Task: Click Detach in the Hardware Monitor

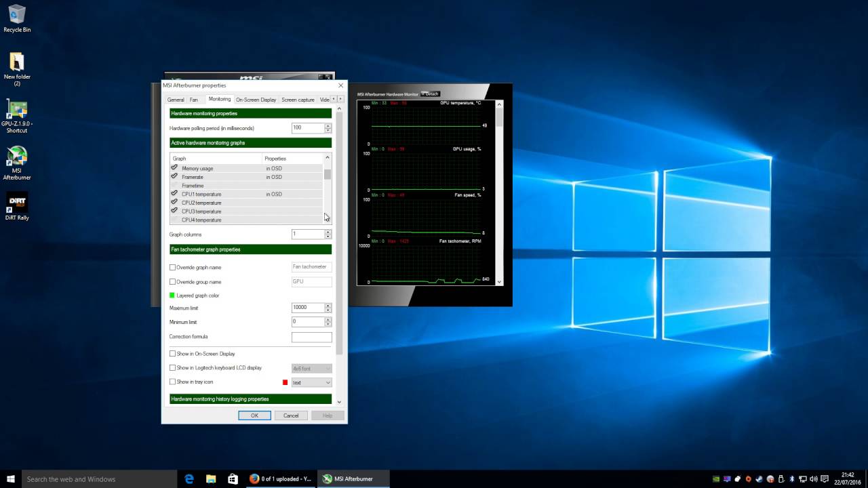Action: tap(431, 94)
